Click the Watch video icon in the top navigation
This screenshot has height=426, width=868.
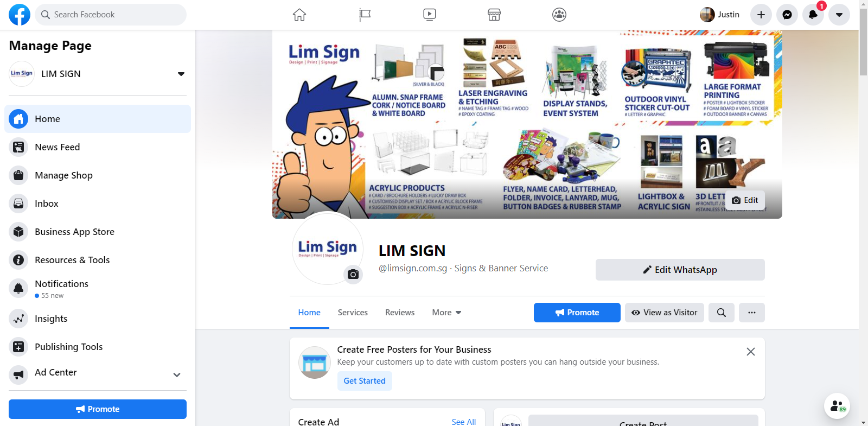point(430,15)
